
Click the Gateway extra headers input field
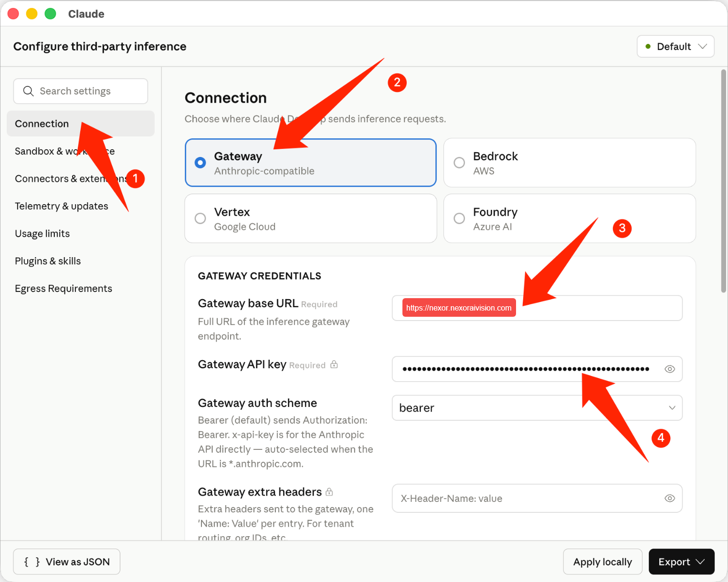tap(537, 499)
